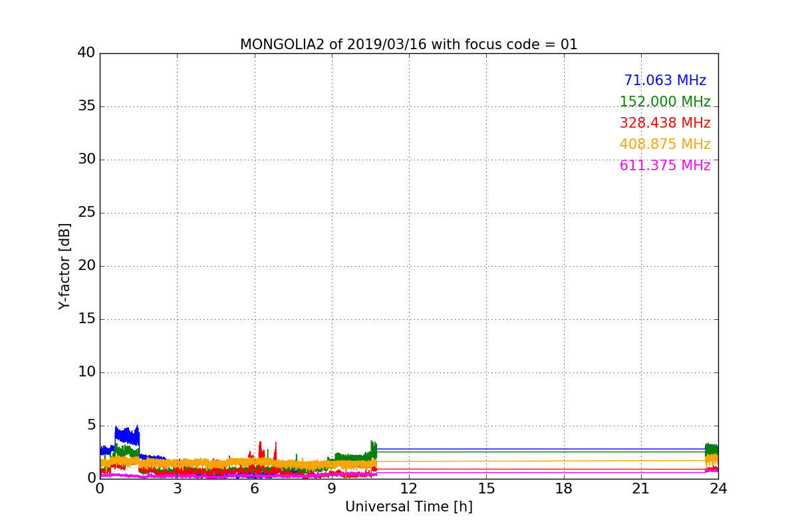Click the y-axis tick label 20

coord(86,266)
